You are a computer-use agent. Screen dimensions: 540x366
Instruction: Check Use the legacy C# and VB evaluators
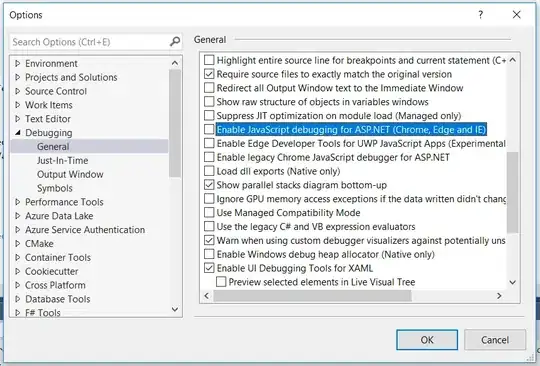coord(209,226)
